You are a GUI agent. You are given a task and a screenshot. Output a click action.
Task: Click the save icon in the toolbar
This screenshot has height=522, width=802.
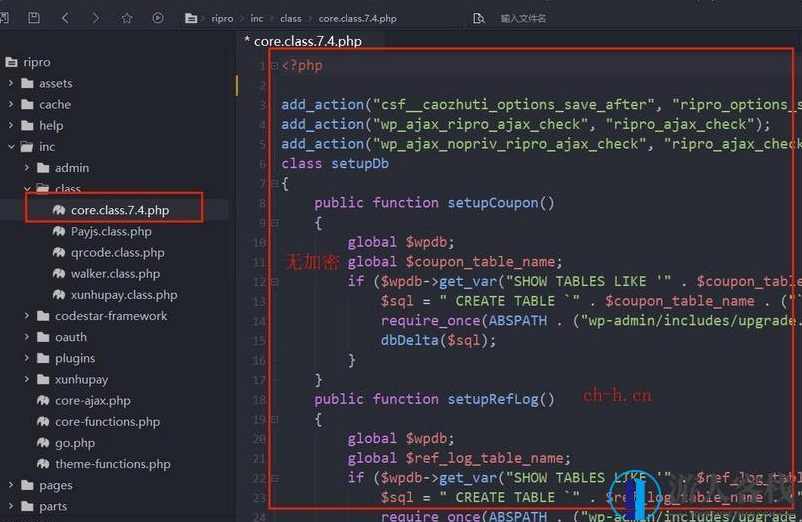34,18
